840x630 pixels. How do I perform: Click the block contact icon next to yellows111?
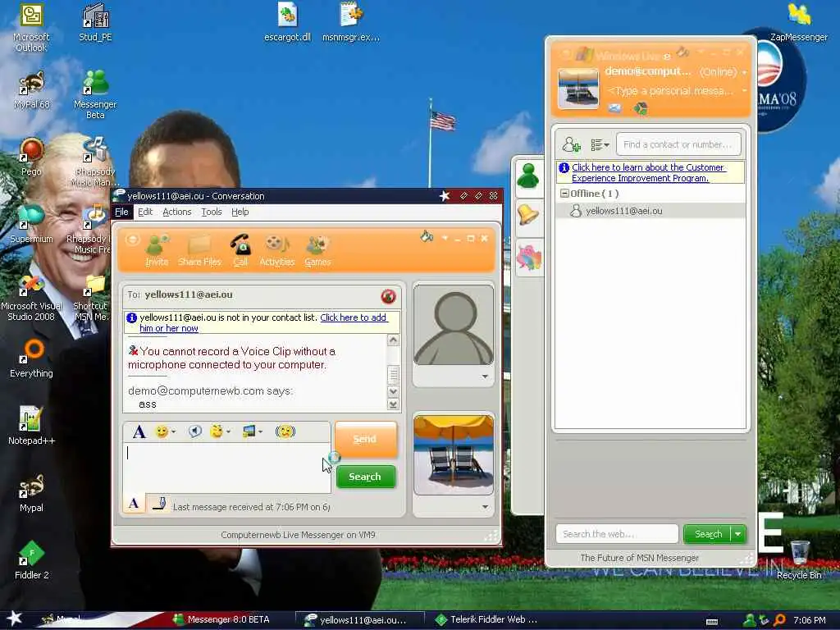(x=388, y=295)
